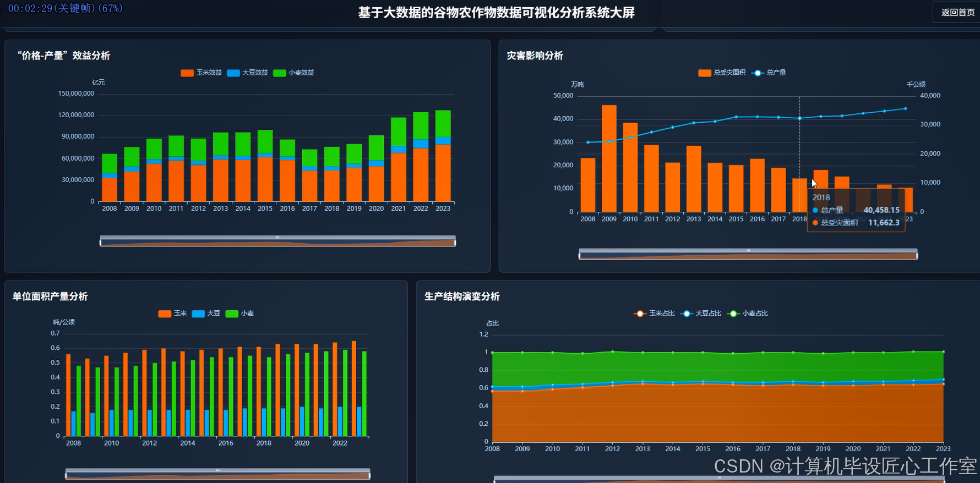Image resolution: width=980 pixels, height=483 pixels.
Task: Click the 生产结构演变 chart zoom slider
Action: pos(719,480)
